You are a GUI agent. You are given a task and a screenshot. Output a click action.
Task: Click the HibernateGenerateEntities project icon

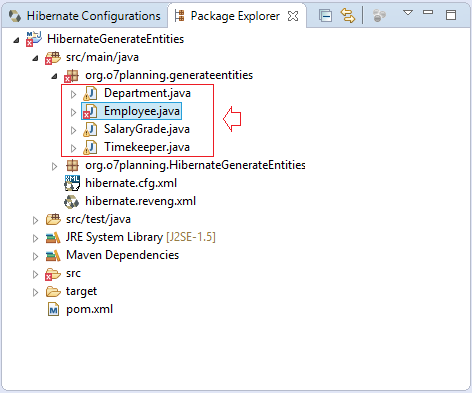click(34, 39)
